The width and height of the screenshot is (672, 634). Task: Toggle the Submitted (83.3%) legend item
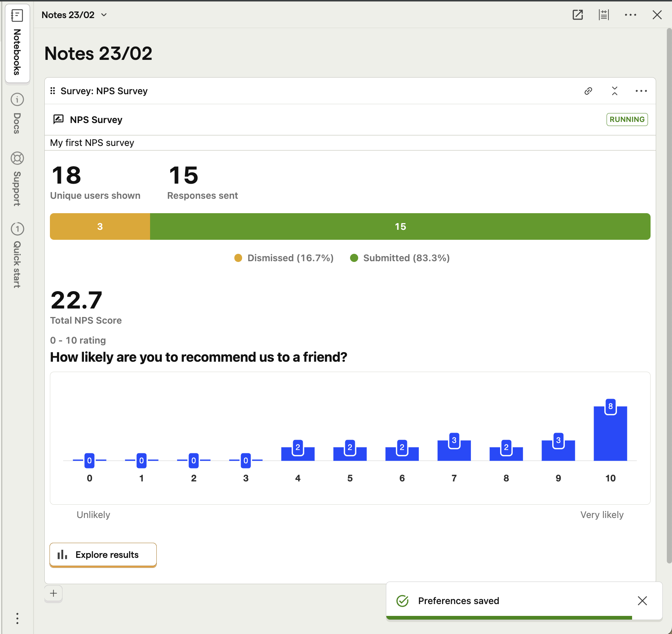pyautogui.click(x=400, y=258)
